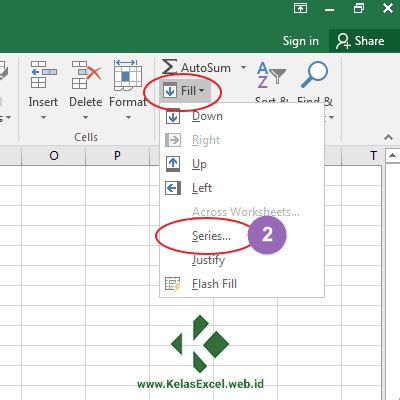Open the Format dropdown arrow
The height and width of the screenshot is (400, 400).
point(128,117)
